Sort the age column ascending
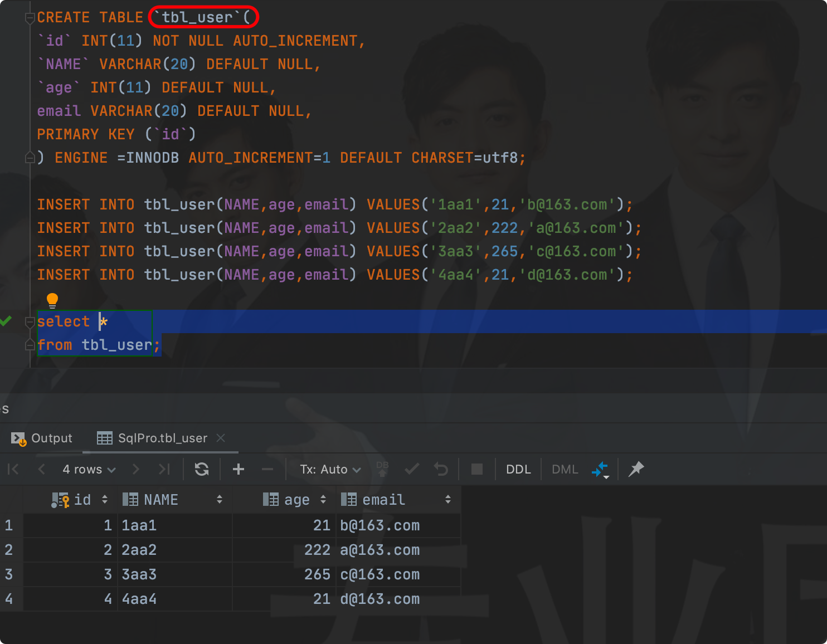 [324, 499]
